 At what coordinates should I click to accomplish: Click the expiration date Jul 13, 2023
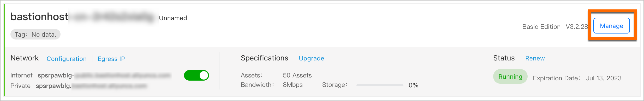click(604, 78)
